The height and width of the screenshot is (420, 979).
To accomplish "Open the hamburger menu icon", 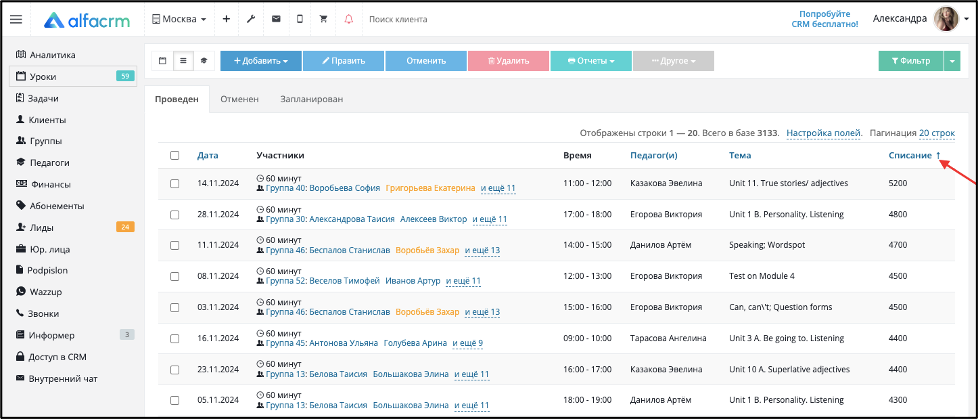I will (x=16, y=19).
